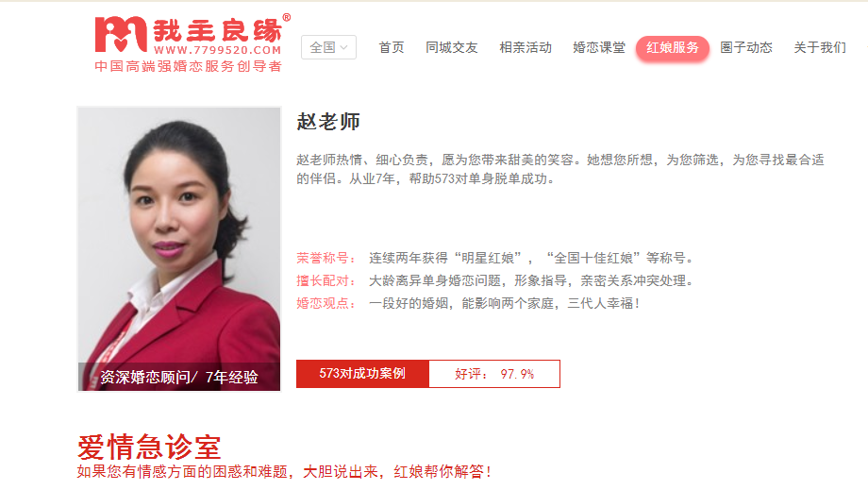Click the chevron arrow beside 全国
The width and height of the screenshot is (868, 490).
(x=343, y=47)
